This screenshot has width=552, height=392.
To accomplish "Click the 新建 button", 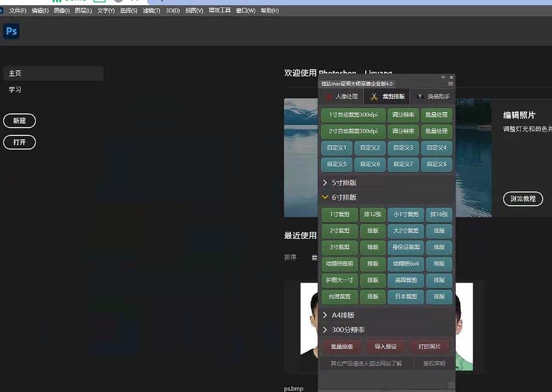I will (x=20, y=120).
